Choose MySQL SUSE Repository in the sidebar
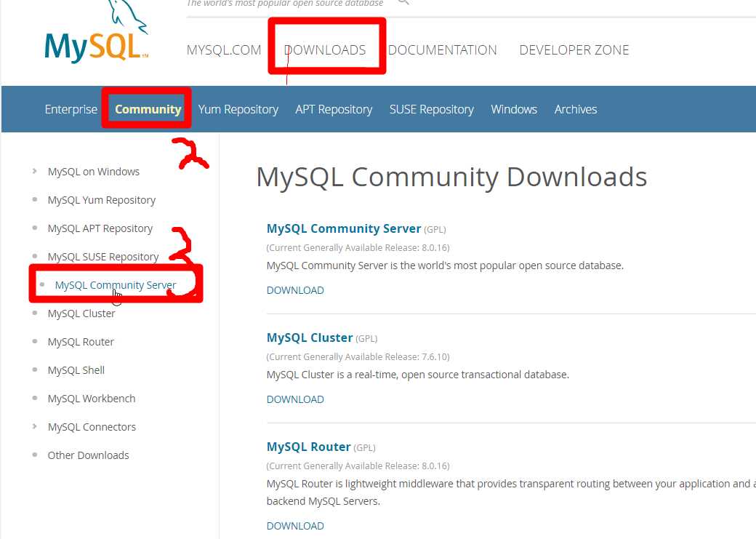This screenshot has height=539, width=756. (103, 257)
